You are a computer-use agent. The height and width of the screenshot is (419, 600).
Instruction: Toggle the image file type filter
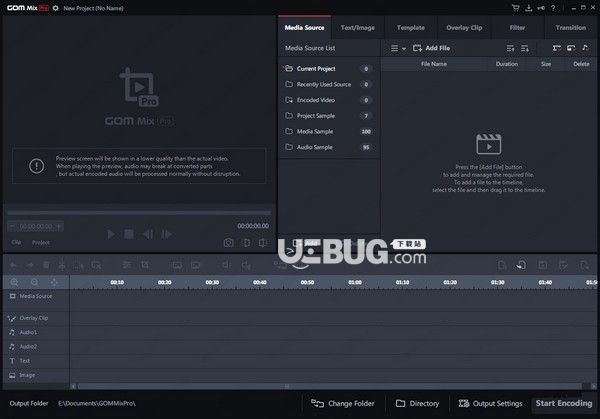point(571,48)
